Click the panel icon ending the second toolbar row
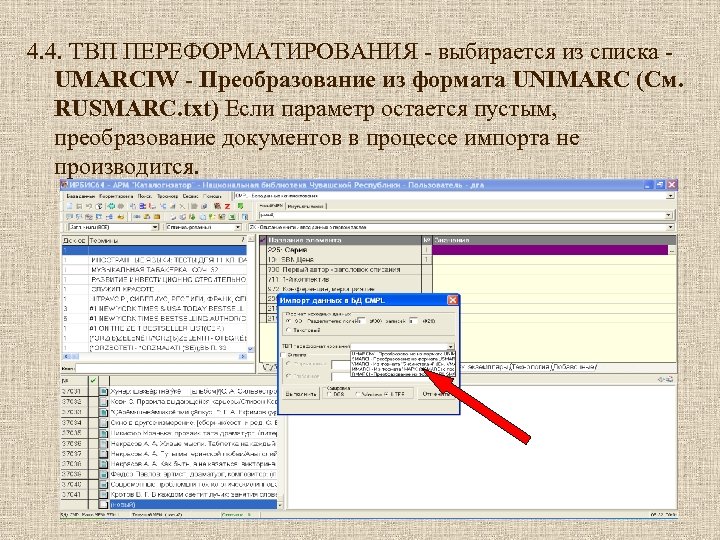The width and height of the screenshot is (720, 540). pos(245,217)
